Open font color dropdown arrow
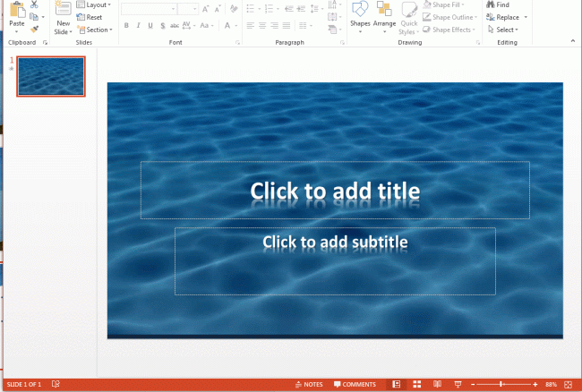This screenshot has height=392, width=582. (x=236, y=26)
